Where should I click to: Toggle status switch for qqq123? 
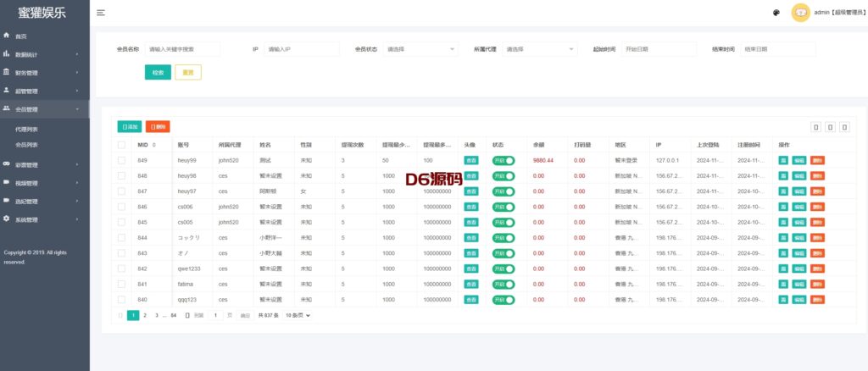tap(504, 300)
